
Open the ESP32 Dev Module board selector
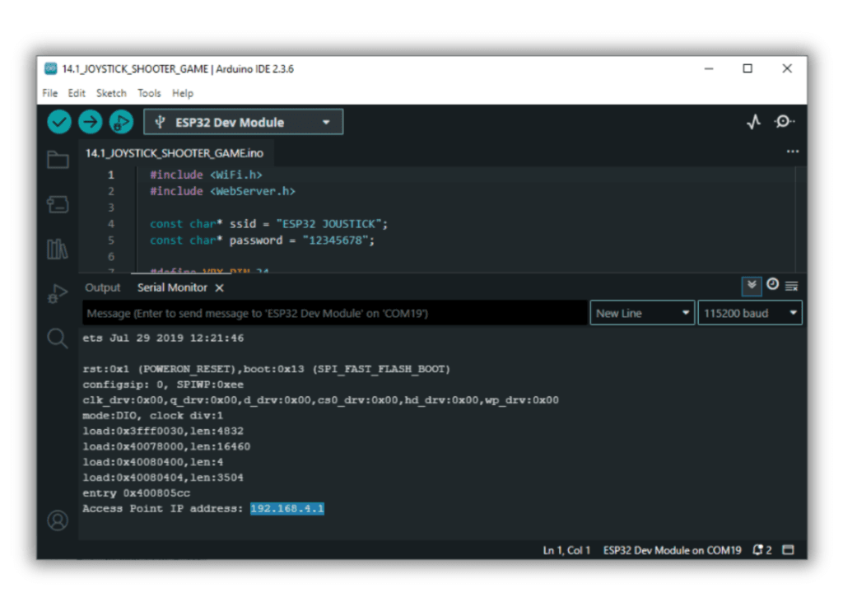coord(243,122)
